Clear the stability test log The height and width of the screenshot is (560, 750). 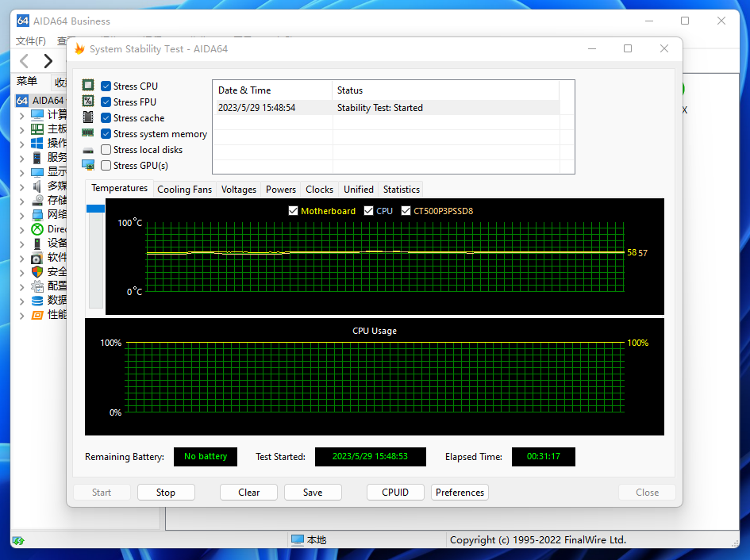[248, 492]
